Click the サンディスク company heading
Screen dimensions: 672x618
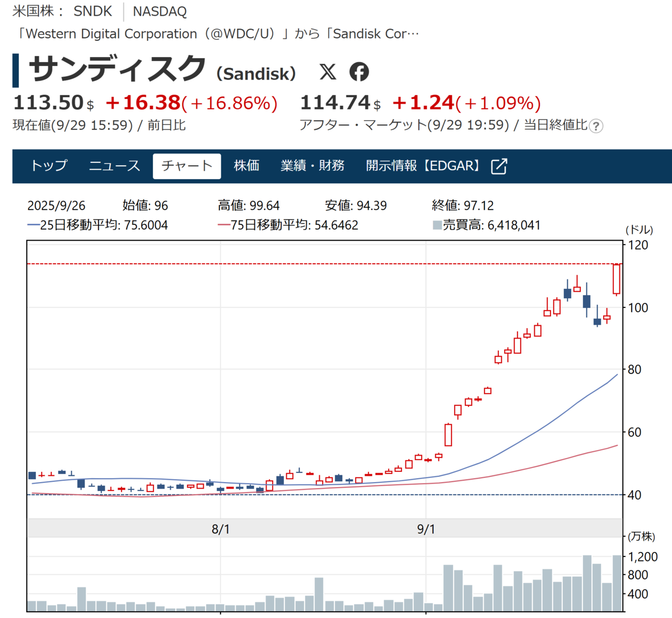click(117, 69)
